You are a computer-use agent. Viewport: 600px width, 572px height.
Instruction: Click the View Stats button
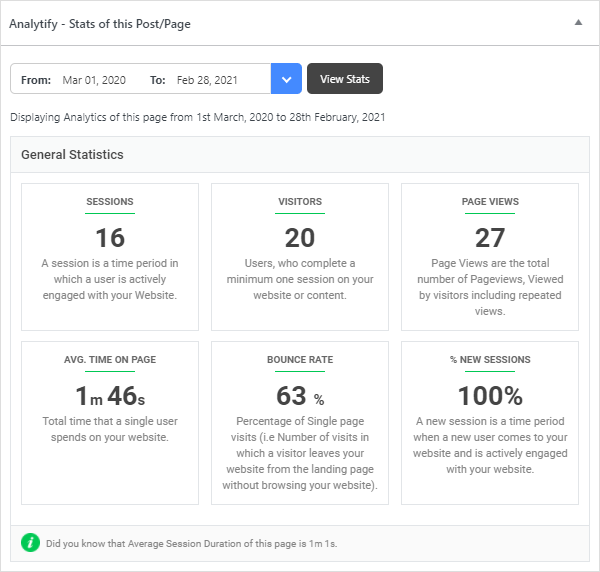click(x=345, y=78)
